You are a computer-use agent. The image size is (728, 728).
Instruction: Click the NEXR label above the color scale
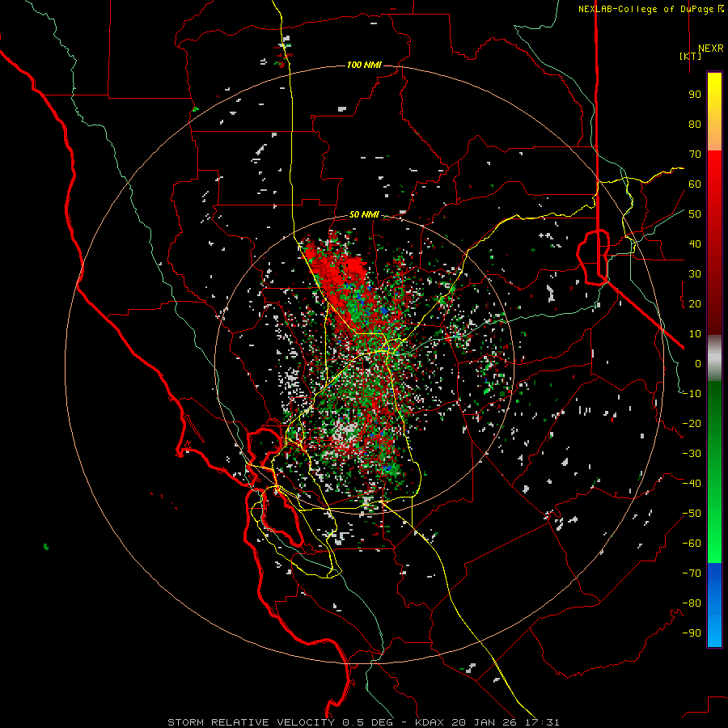pyautogui.click(x=711, y=49)
